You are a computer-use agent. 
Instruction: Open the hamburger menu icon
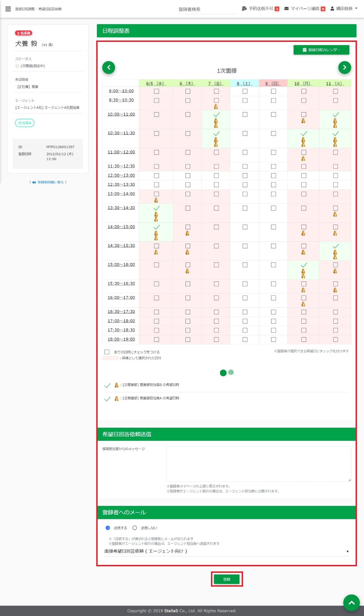click(x=8, y=9)
